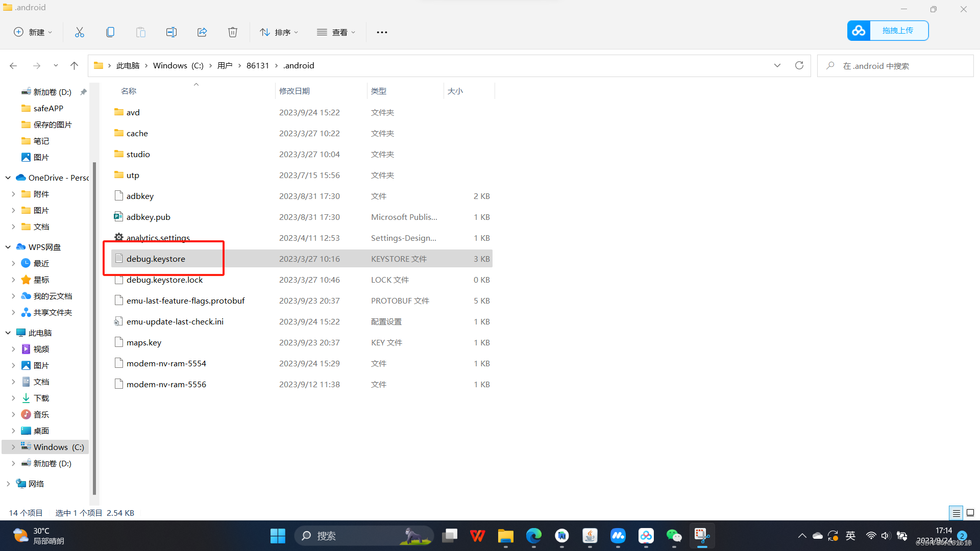Click the Copy icon in toolbar
This screenshot has width=980, height=551.
[x=110, y=32]
